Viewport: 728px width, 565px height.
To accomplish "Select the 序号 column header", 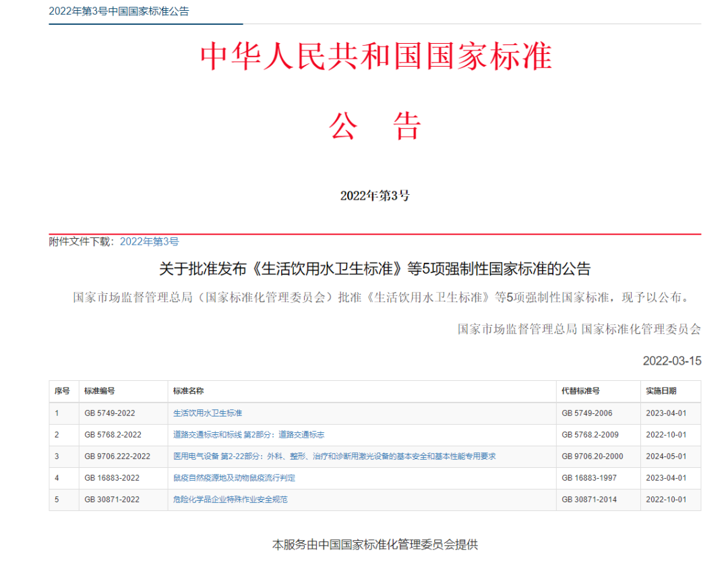I will pos(62,391).
